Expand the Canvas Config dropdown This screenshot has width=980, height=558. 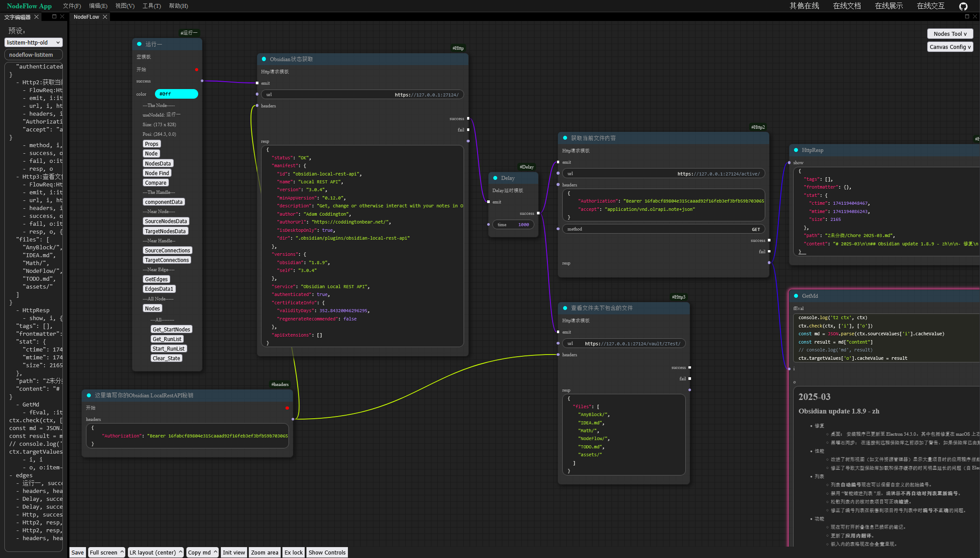pyautogui.click(x=949, y=47)
